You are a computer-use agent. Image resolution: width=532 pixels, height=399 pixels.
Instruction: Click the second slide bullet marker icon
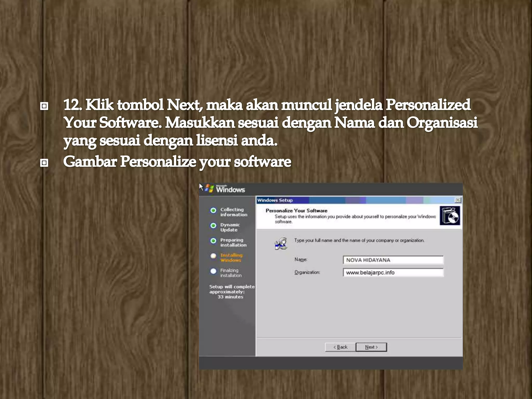(44, 163)
